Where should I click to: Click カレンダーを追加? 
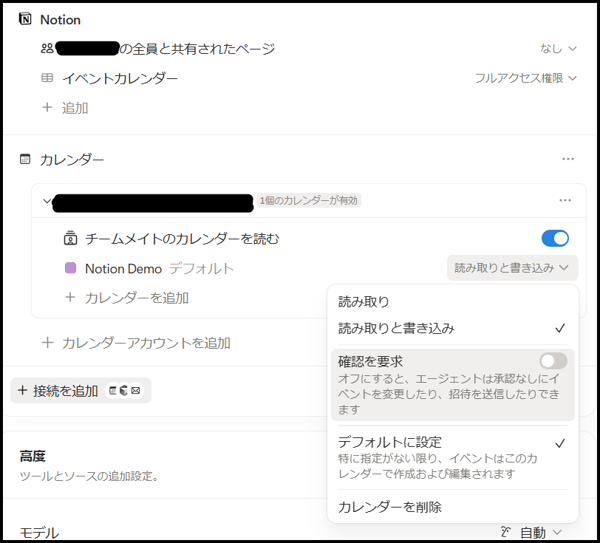click(137, 298)
